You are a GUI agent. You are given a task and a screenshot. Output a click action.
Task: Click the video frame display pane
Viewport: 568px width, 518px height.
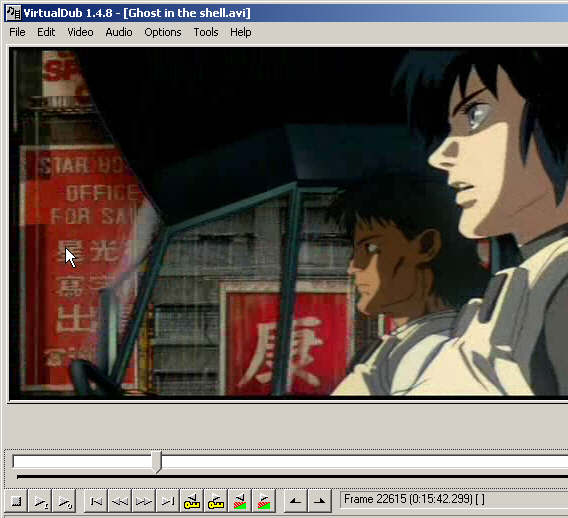tap(288, 224)
